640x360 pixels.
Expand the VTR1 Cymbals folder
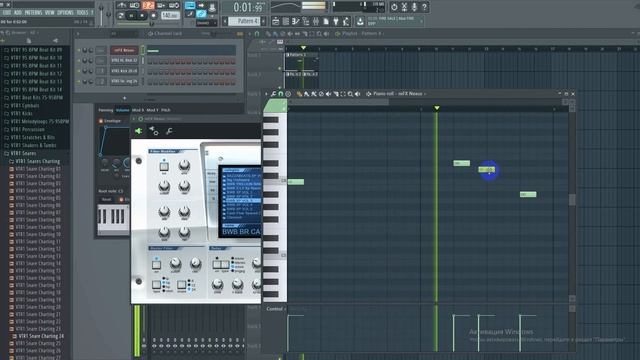pyautogui.click(x=24, y=106)
